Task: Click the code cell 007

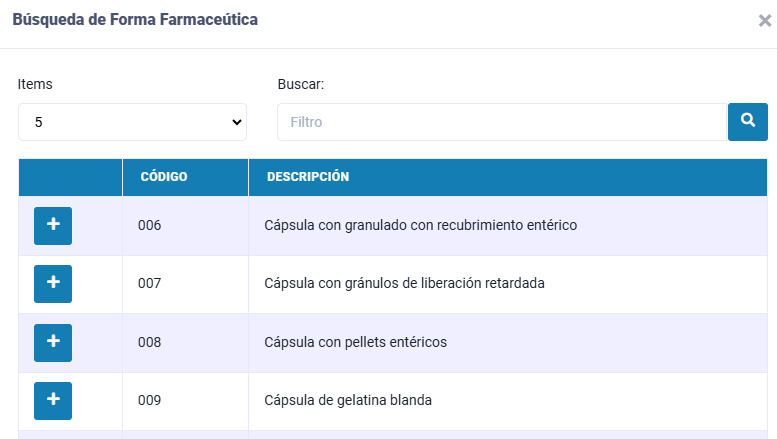Action: [150, 283]
